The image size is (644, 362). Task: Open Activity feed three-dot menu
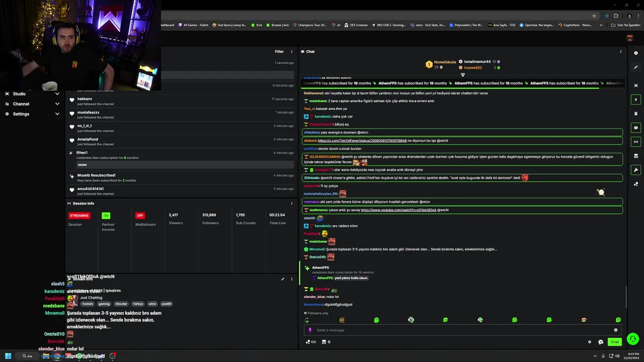(x=292, y=51)
